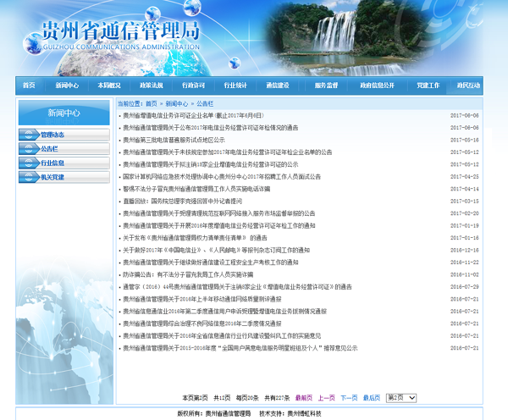Image resolution: width=508 pixels, height=420 pixels.
Task: Click the arrow icon beside 机关党建
Action: [26, 177]
